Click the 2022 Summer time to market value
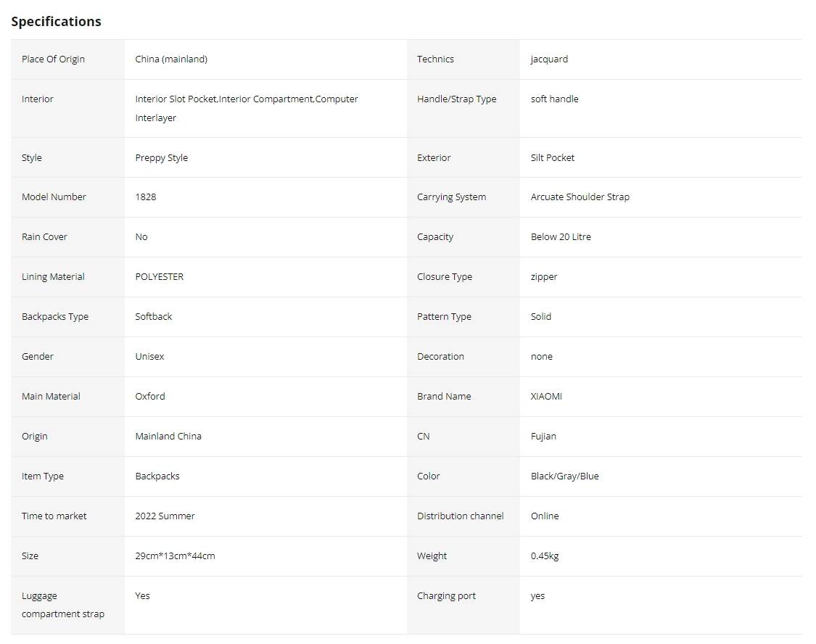The width and height of the screenshot is (816, 644). click(165, 516)
